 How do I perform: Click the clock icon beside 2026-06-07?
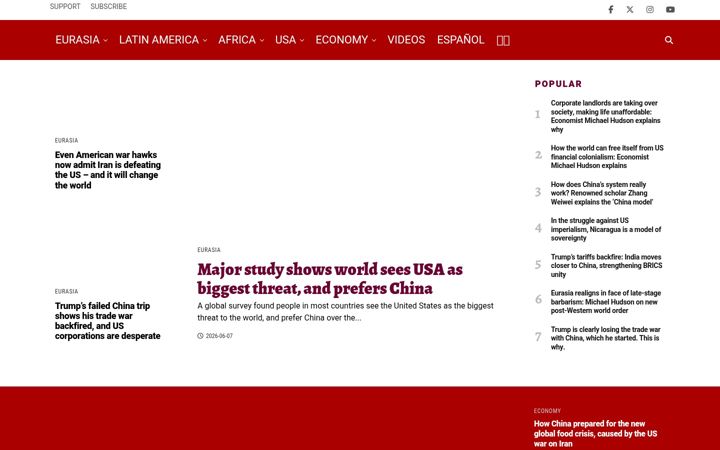click(x=200, y=336)
